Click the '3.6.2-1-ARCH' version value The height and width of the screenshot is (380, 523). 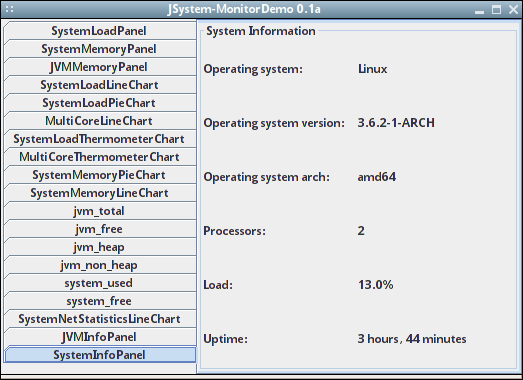pos(396,123)
